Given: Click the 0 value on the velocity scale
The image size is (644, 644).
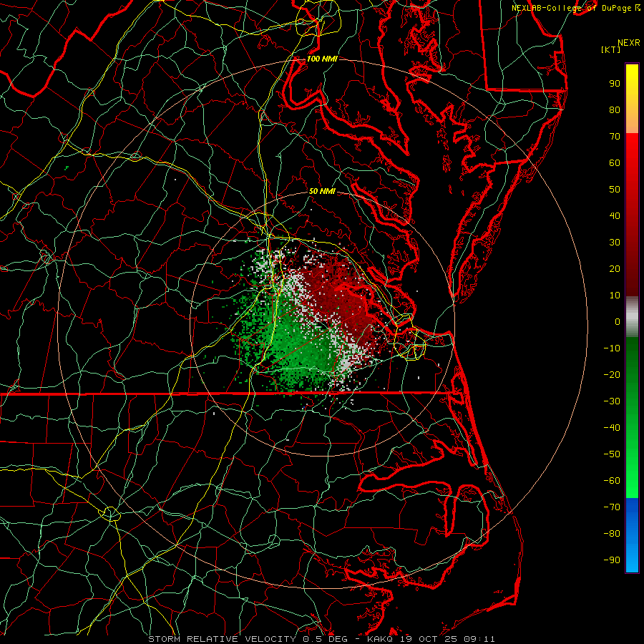Looking at the screenshot, I should tap(618, 322).
